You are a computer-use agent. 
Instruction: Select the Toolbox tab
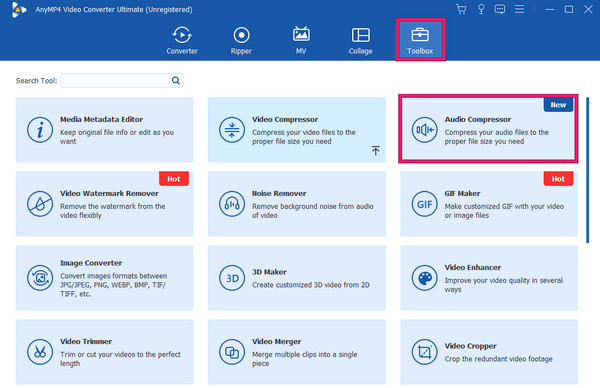[420, 40]
